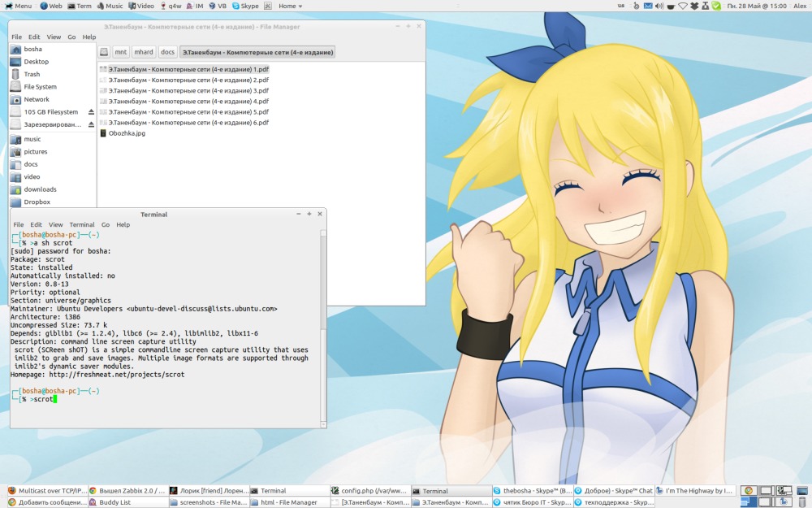Viewport: 812px width, 508px height.
Task: Open Trash in the File Manager sidebar
Action: 52,74
